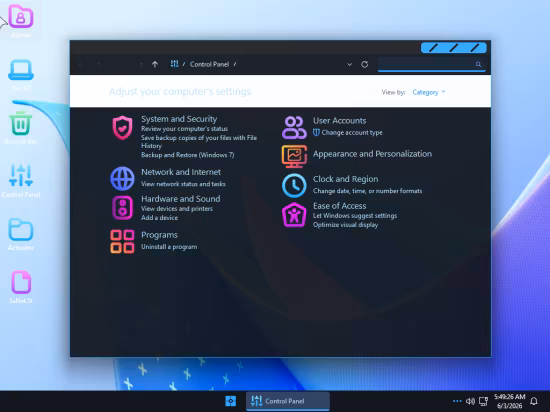Click Review your computer's status
This screenshot has width=550, height=412.
[x=185, y=129]
